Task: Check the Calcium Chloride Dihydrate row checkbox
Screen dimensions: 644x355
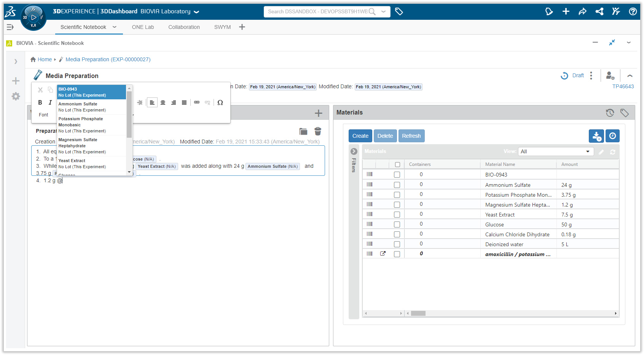Action: pos(397,234)
